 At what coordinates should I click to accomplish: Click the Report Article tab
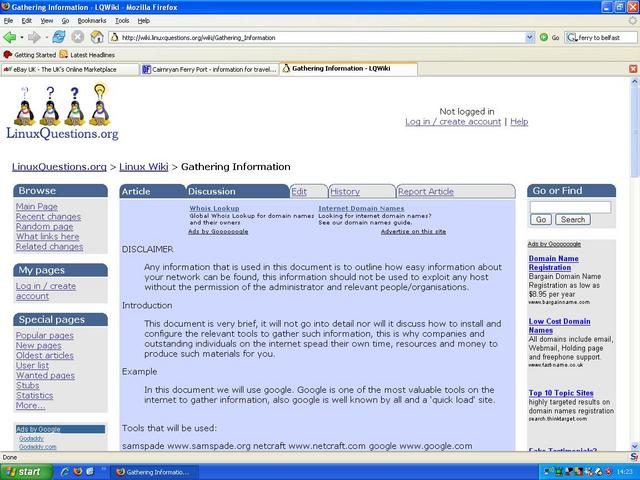[426, 191]
